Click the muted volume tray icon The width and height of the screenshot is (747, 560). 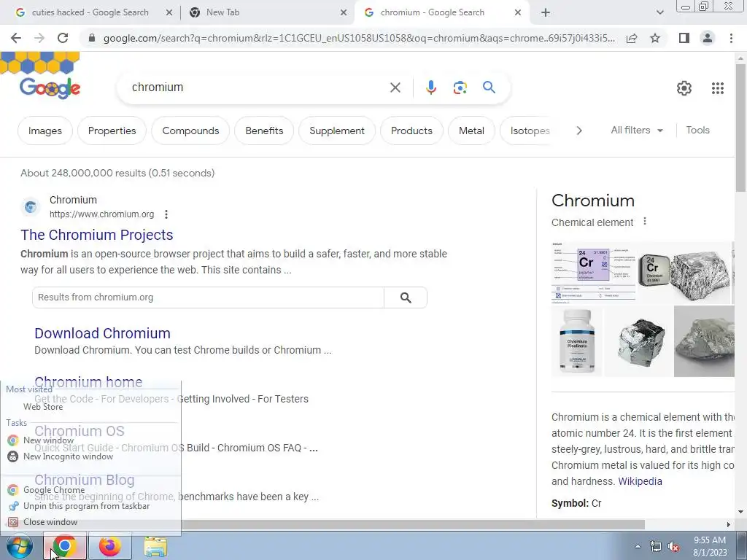(673, 547)
